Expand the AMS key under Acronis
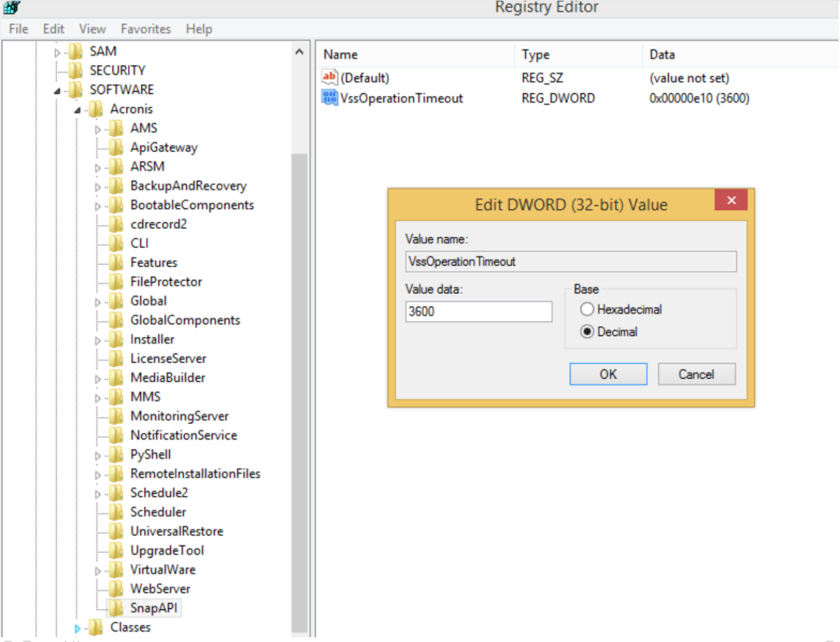840x642 pixels. [98, 129]
